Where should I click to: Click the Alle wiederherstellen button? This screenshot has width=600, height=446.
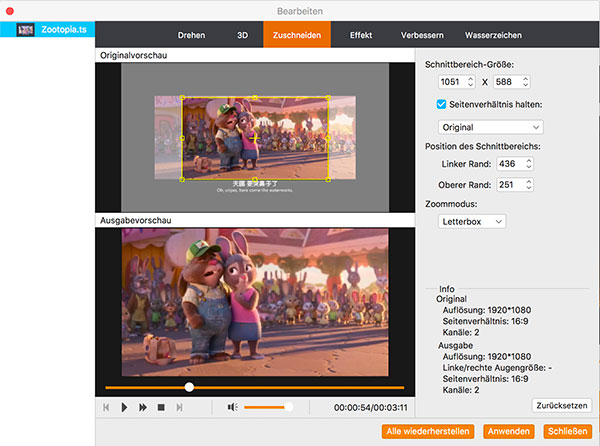[428, 431]
